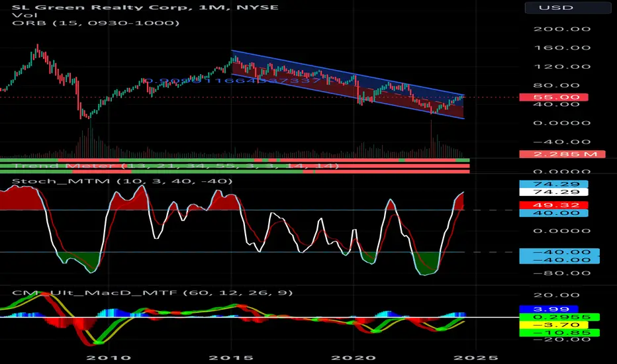
Task: Click the blue 40.00 level label
Action: coord(553,213)
